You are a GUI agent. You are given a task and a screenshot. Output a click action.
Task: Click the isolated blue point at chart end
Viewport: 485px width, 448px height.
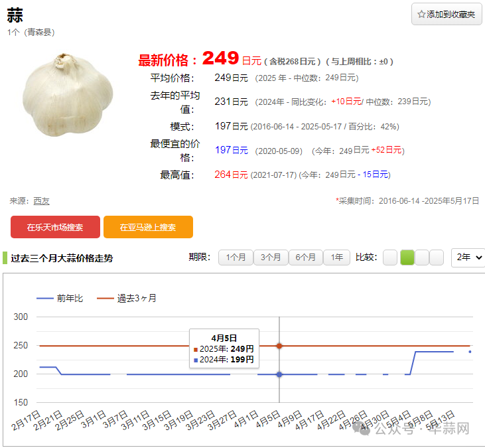(470, 352)
